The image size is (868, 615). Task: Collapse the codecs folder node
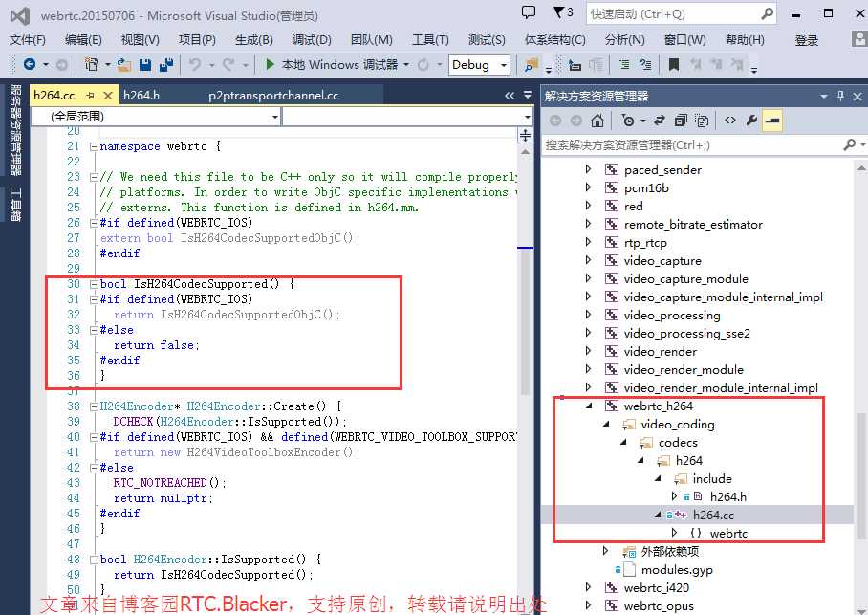click(x=624, y=443)
